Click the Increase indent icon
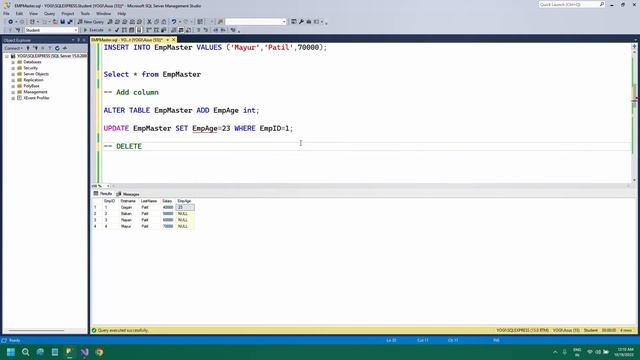 pos(223,30)
